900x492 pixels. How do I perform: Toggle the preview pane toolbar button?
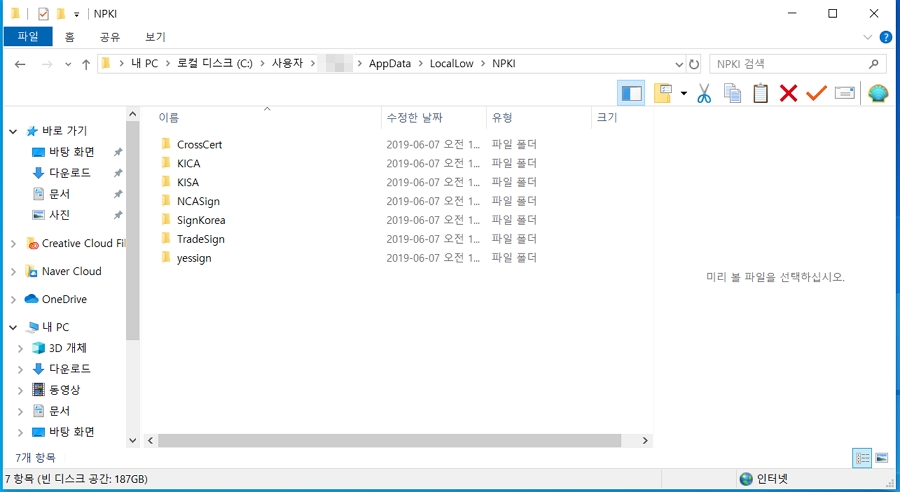(631, 93)
